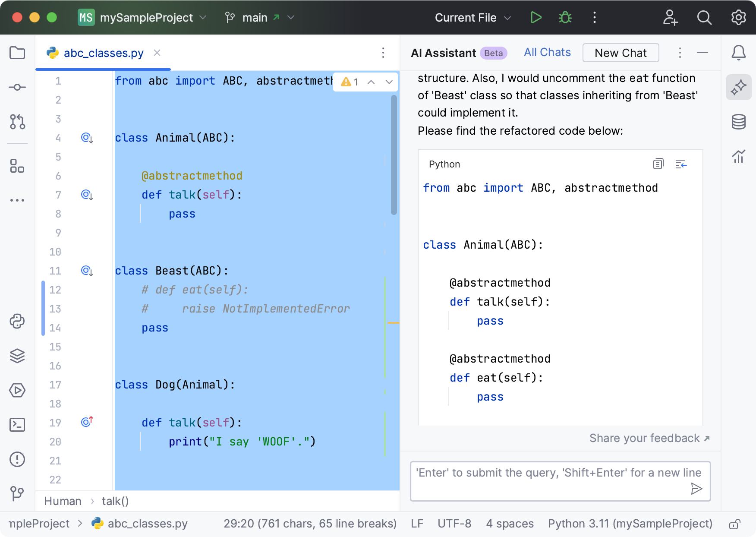Open the Project tool window folder icon
The height and width of the screenshot is (537, 756).
[17, 53]
